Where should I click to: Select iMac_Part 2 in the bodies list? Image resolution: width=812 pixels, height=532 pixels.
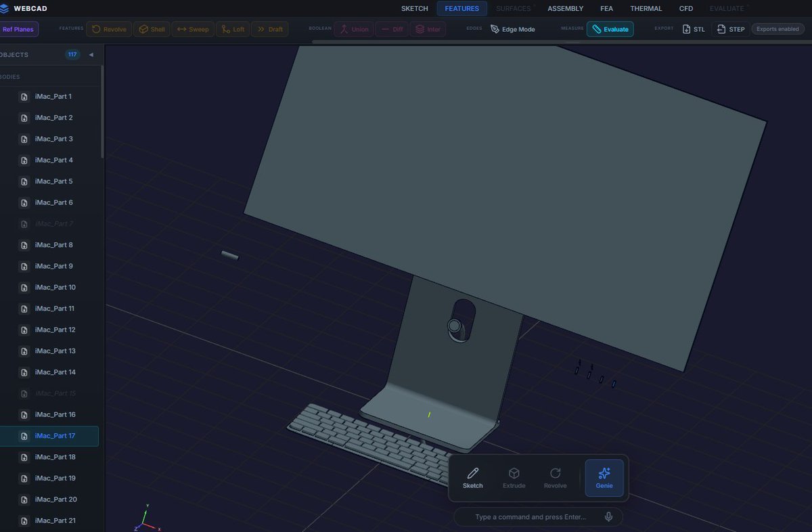tap(50, 118)
